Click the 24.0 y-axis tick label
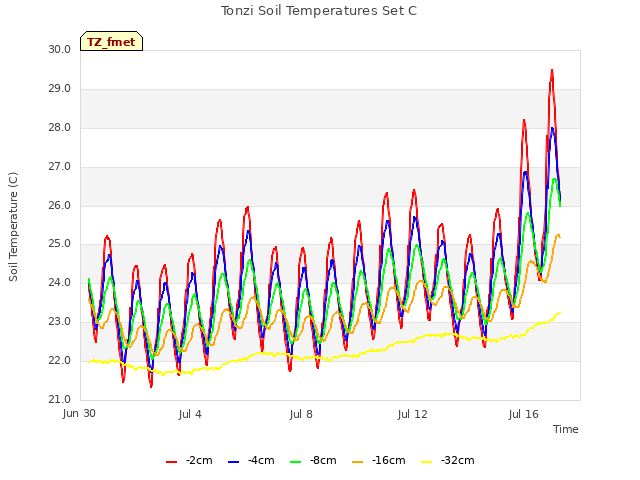This screenshot has width=640, height=480. click(x=60, y=282)
